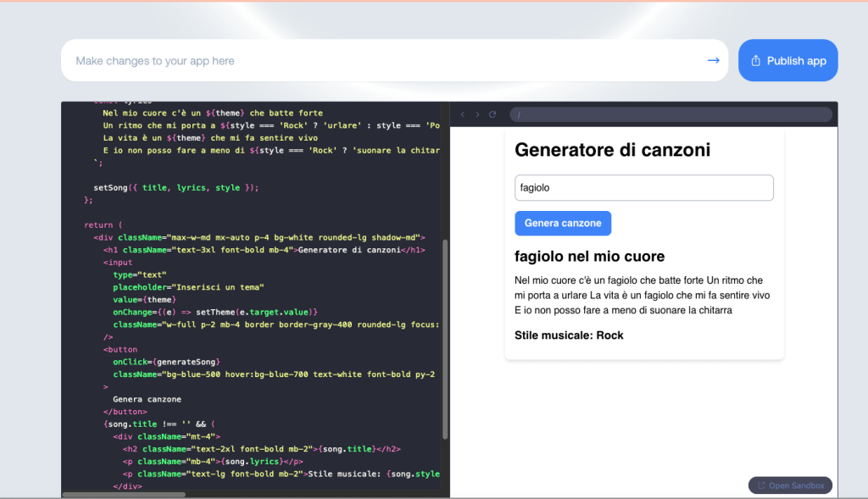Image resolution: width=868 pixels, height=499 pixels.
Task: Reload the app preview
Action: tap(492, 114)
